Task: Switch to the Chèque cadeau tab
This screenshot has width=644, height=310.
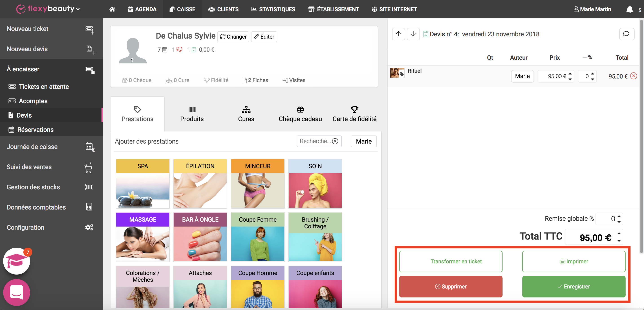Action: click(x=300, y=114)
